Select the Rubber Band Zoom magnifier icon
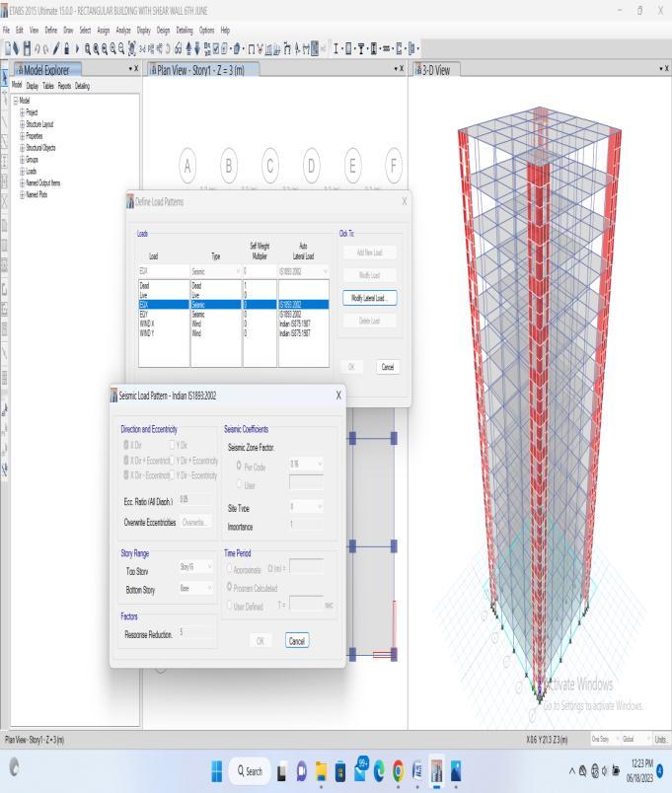The height and width of the screenshot is (793, 672). (x=88, y=49)
